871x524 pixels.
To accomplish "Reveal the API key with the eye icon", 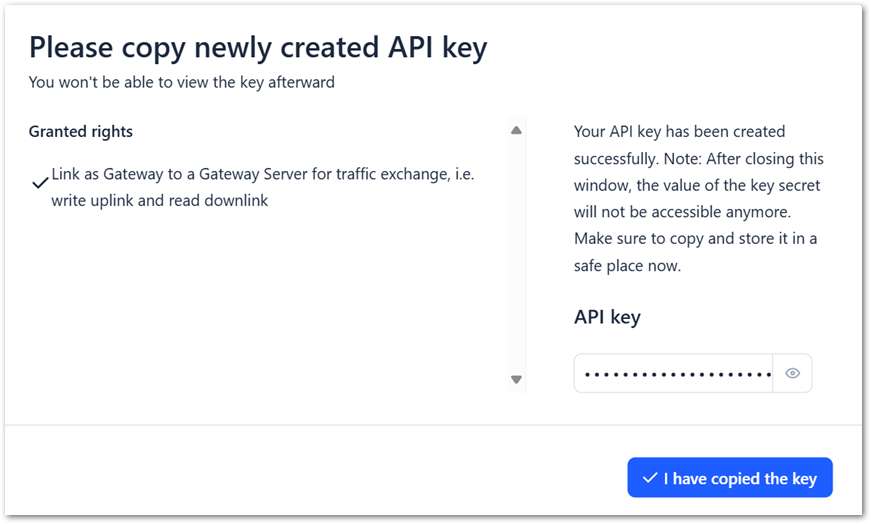I will [x=792, y=373].
